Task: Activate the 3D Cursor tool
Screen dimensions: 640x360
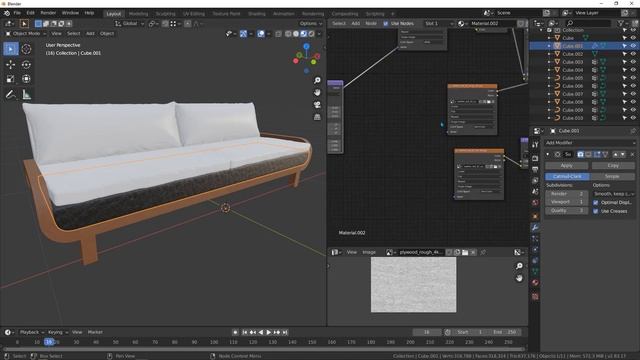Action: [x=26, y=49]
